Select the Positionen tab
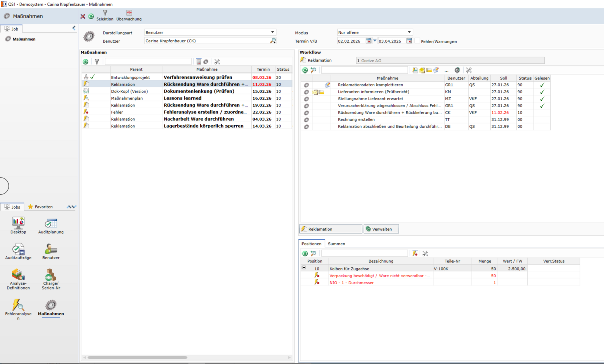Image resolution: width=604 pixels, height=364 pixels. tap(312, 244)
